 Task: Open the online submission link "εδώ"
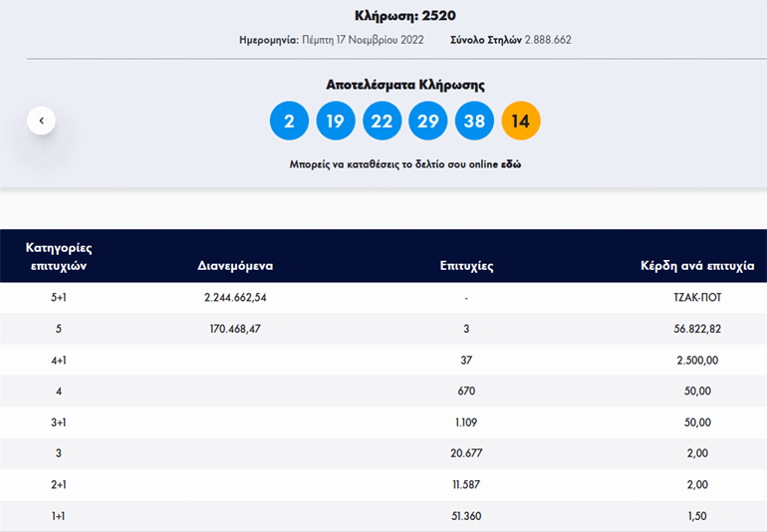pos(511,163)
